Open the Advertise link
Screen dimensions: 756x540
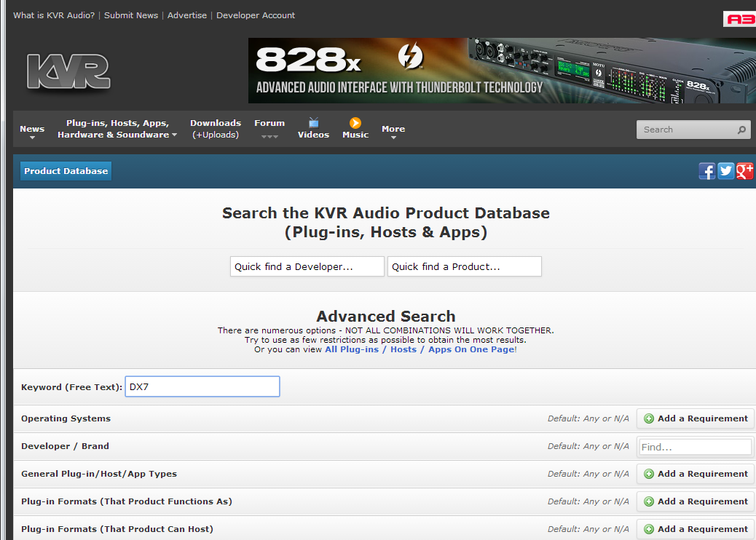coord(187,15)
